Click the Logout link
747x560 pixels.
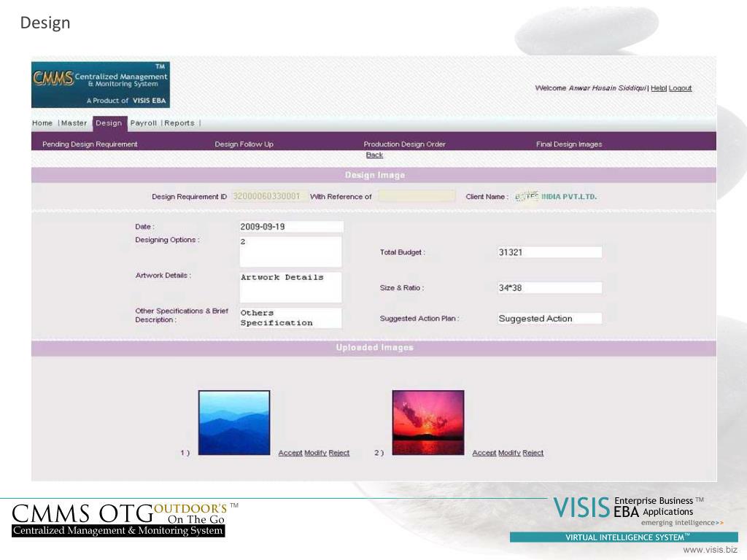point(680,88)
